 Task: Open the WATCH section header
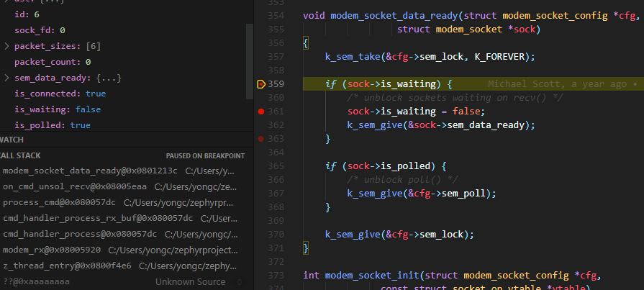(x=127, y=140)
